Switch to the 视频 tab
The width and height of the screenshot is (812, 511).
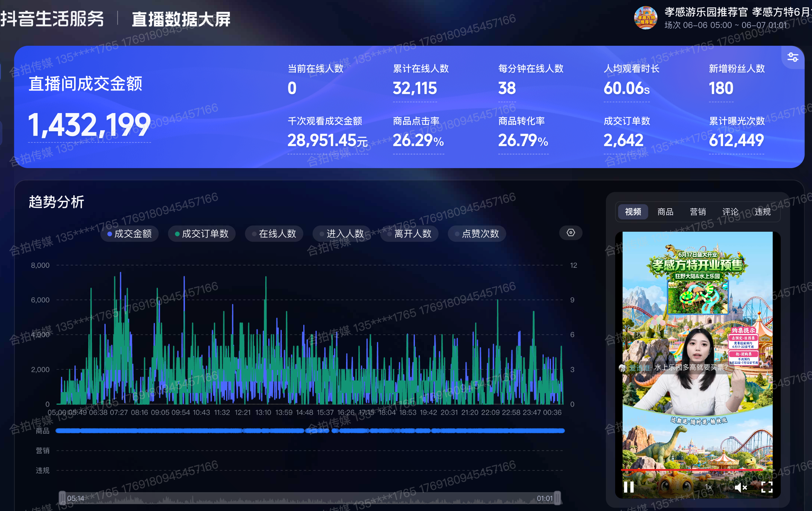click(633, 212)
